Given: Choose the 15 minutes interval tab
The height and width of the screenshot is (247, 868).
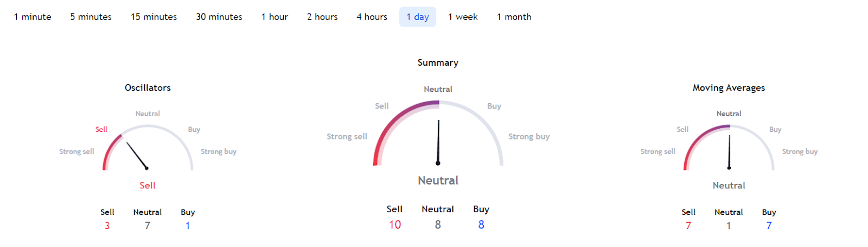Looking at the screenshot, I should click(154, 17).
